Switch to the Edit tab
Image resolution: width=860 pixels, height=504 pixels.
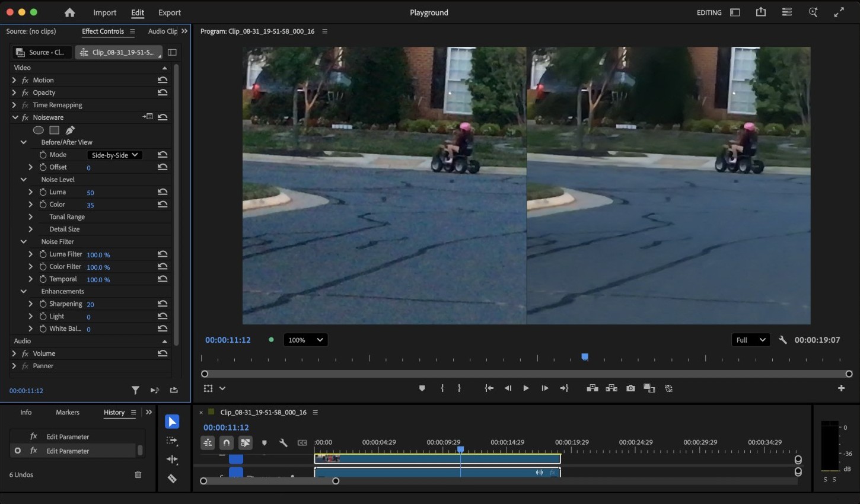(x=138, y=12)
